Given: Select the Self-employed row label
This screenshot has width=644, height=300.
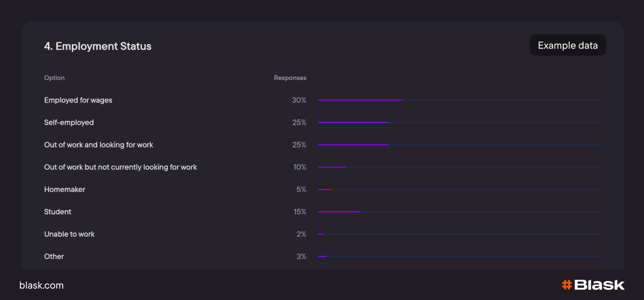Looking at the screenshot, I should click(69, 122).
